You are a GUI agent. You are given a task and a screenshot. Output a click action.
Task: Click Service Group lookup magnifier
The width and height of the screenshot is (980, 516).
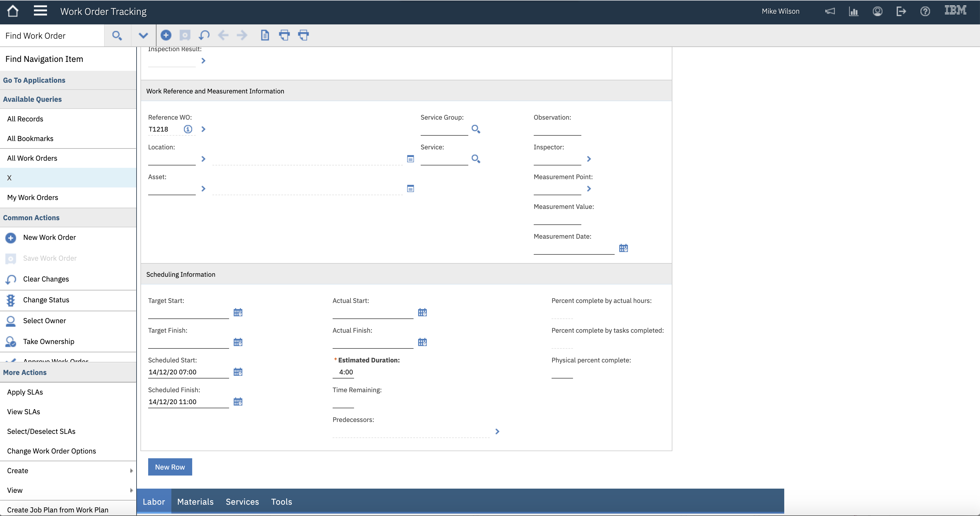(x=475, y=129)
